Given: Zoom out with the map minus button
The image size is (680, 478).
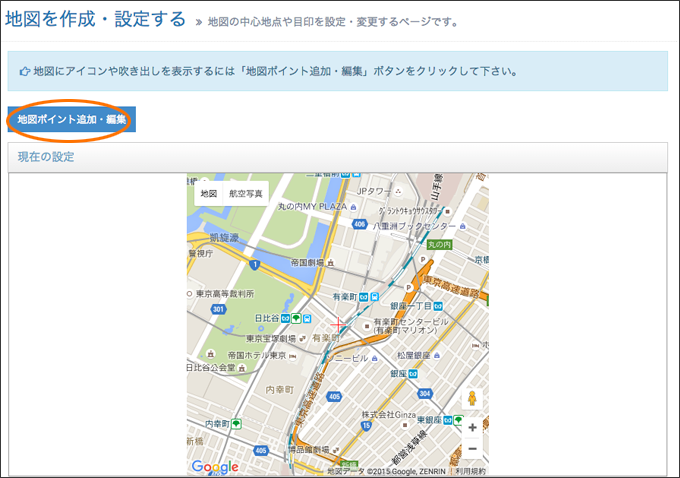Looking at the screenshot, I should pyautogui.click(x=472, y=449).
